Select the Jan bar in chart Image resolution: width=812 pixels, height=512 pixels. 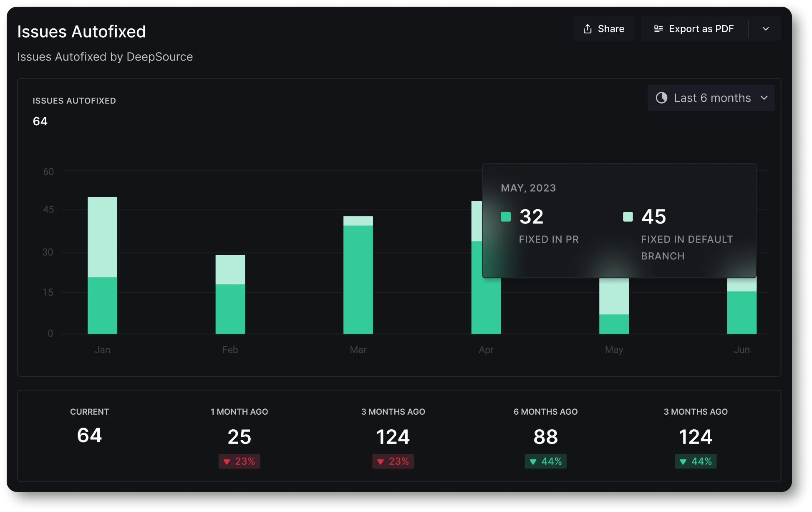(102, 266)
